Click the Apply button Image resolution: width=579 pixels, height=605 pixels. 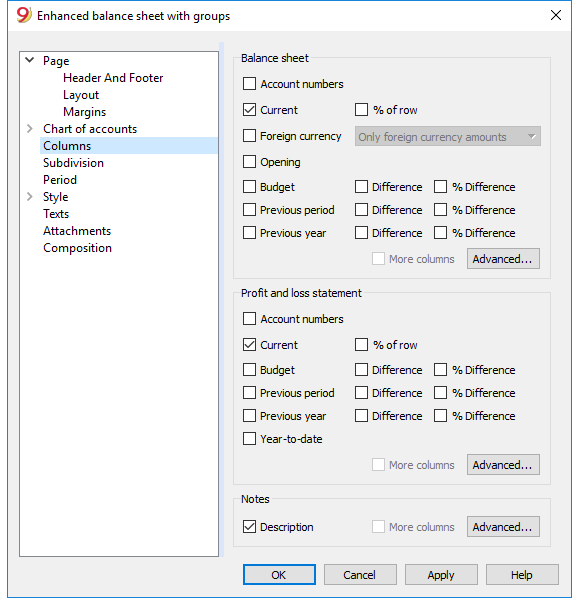point(441,575)
